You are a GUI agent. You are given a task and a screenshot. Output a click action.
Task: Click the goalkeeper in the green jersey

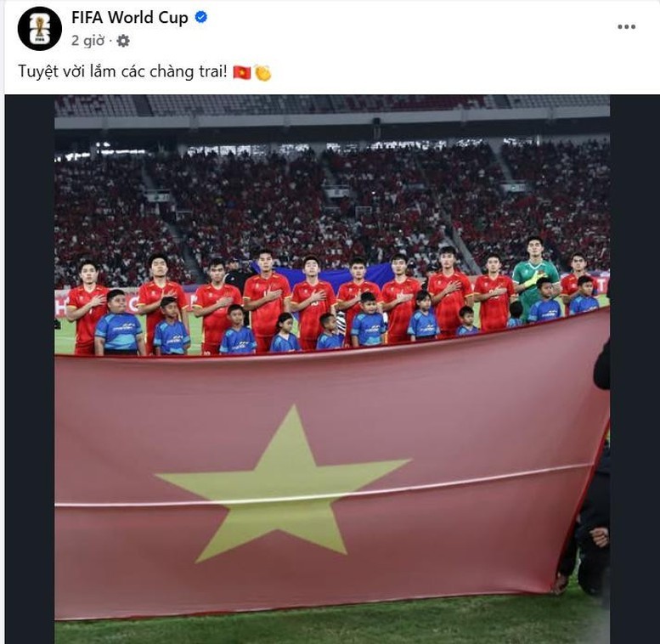click(533, 276)
